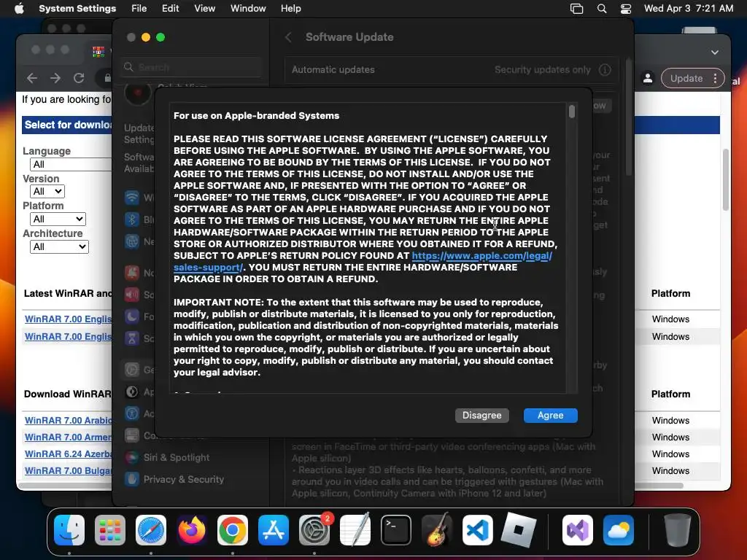The width and height of the screenshot is (747, 560).
Task: Show info for Automatic updates
Action: coord(605,70)
